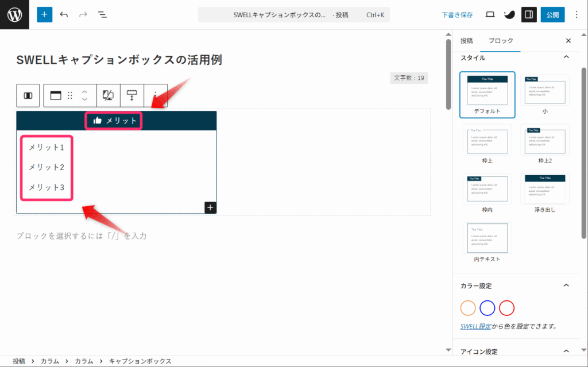Collapse the アイコン設定 section

point(566,351)
